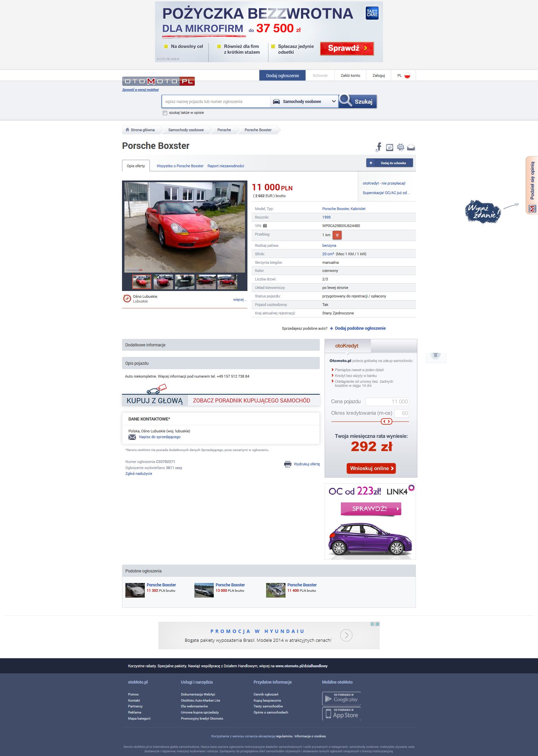Click the envelope icon in contact details
This screenshot has height=756, width=538.
pos(132,437)
